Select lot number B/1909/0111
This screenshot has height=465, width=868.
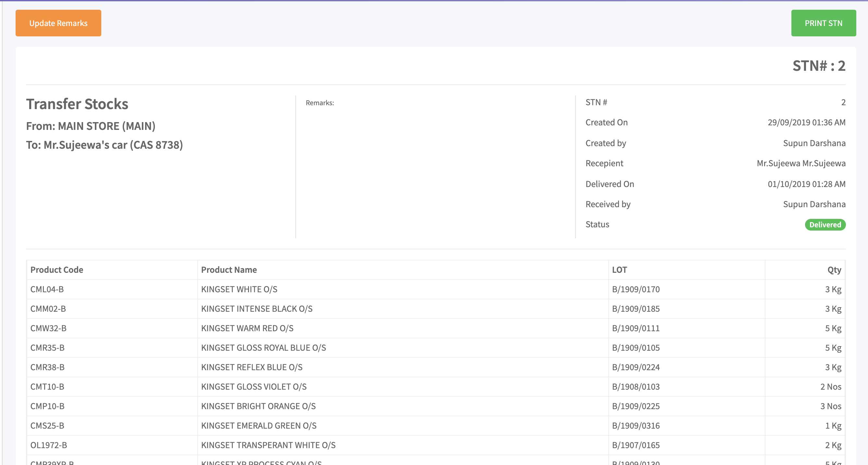636,328
